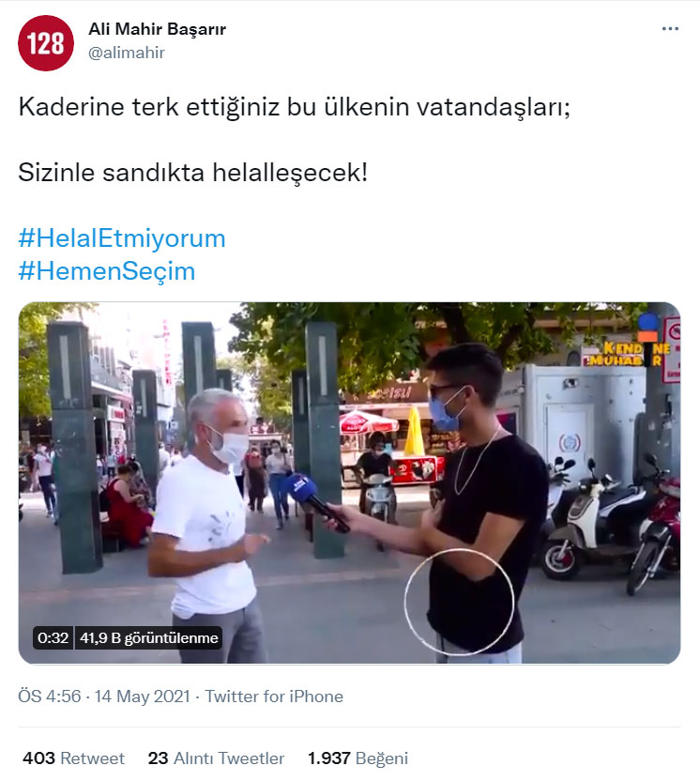Visit the @alimahir handle link
This screenshot has width=700, height=781.
127,53
